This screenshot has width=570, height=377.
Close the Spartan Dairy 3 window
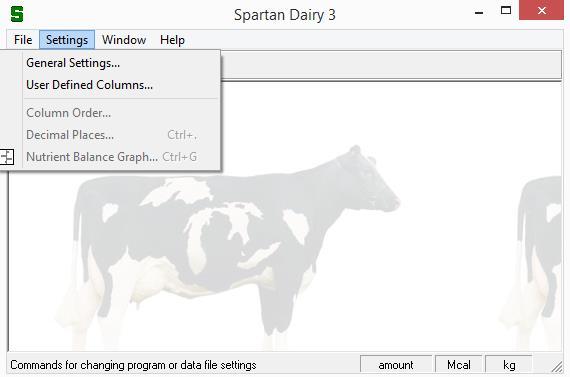[542, 11]
